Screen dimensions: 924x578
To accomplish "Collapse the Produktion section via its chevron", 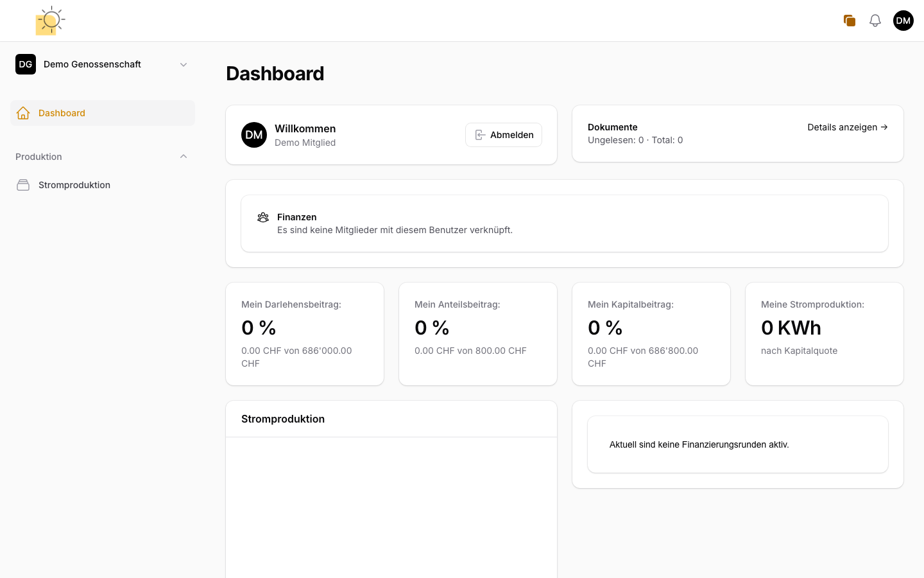I will click(x=184, y=156).
